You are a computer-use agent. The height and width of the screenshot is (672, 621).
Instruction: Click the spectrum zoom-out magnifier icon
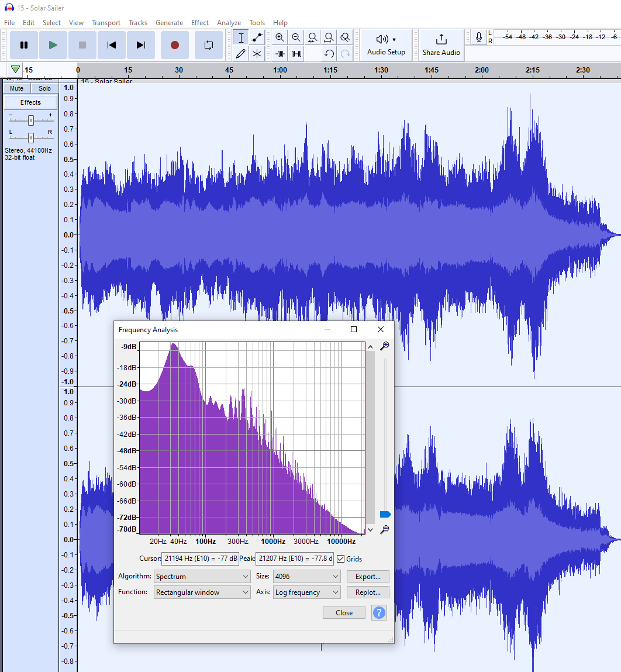pyautogui.click(x=385, y=529)
